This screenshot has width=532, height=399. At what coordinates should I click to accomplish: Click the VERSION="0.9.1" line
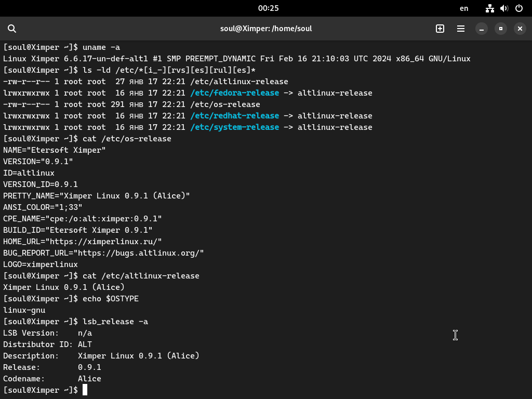[x=38, y=162]
